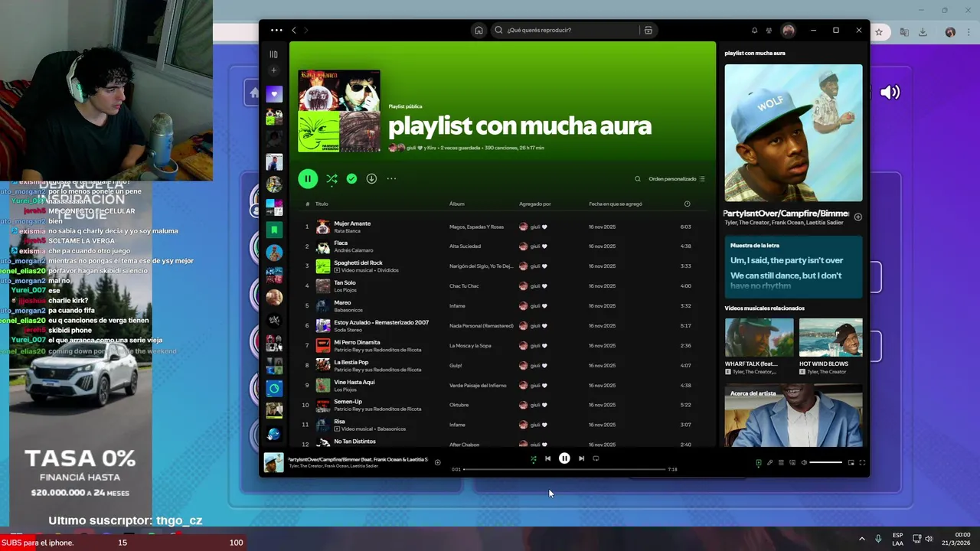This screenshot has height=551, width=980.
Task: Open the Browse icon in search bar
Action: [x=648, y=31]
